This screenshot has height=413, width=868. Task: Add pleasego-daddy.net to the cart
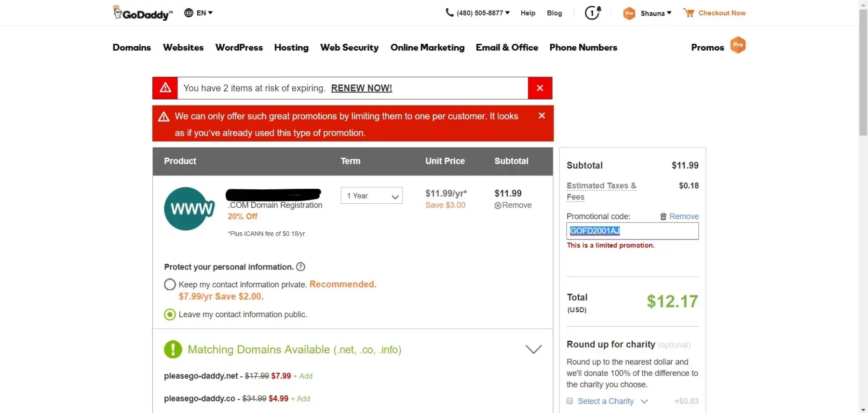[303, 376]
